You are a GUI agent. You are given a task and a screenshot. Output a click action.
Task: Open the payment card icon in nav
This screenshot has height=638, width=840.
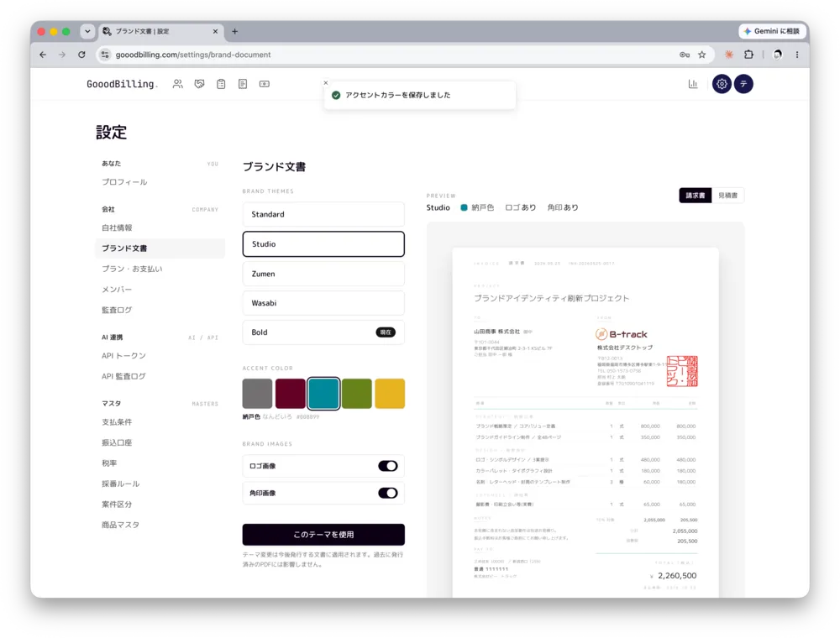tap(265, 84)
